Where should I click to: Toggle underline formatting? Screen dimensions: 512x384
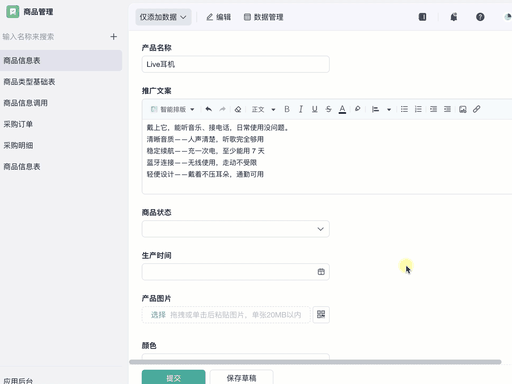315,109
